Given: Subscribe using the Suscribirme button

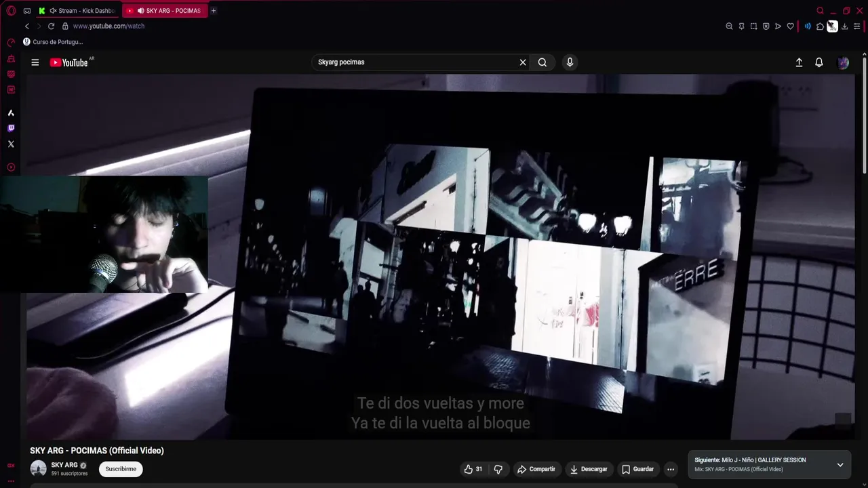Looking at the screenshot, I should (121, 469).
